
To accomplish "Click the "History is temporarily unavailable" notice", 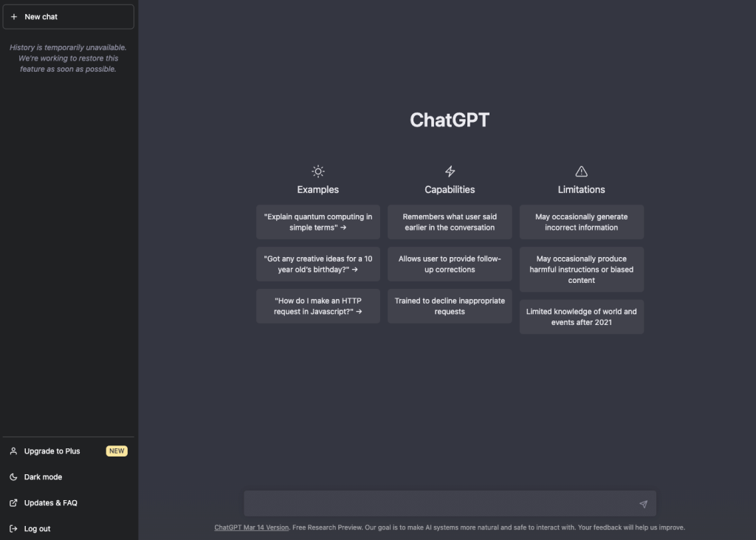I will click(68, 58).
